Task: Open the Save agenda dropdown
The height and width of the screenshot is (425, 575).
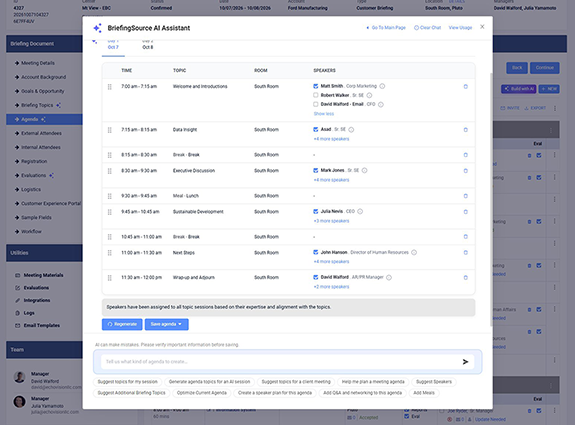Action: tap(166, 324)
